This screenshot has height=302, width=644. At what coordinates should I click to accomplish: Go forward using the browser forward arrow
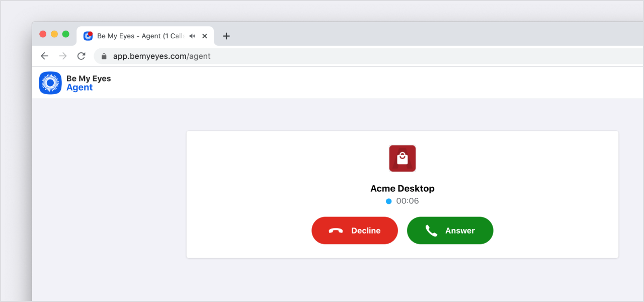click(63, 56)
